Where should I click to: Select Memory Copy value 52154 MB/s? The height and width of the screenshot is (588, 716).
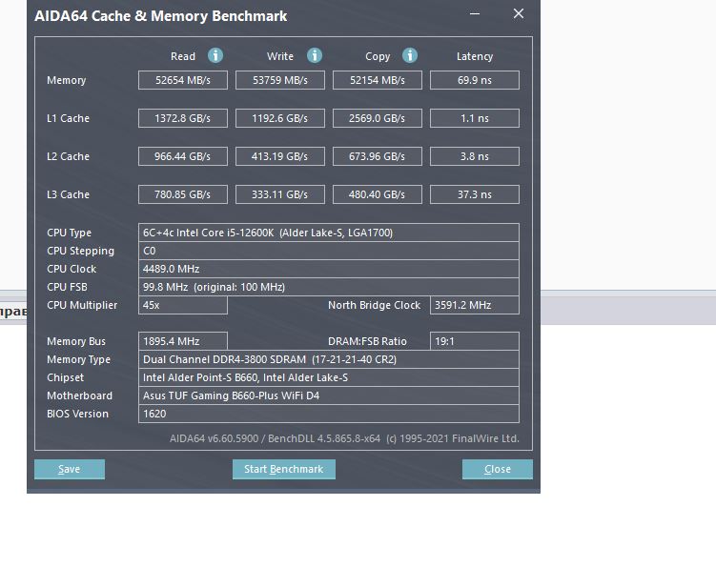(378, 80)
